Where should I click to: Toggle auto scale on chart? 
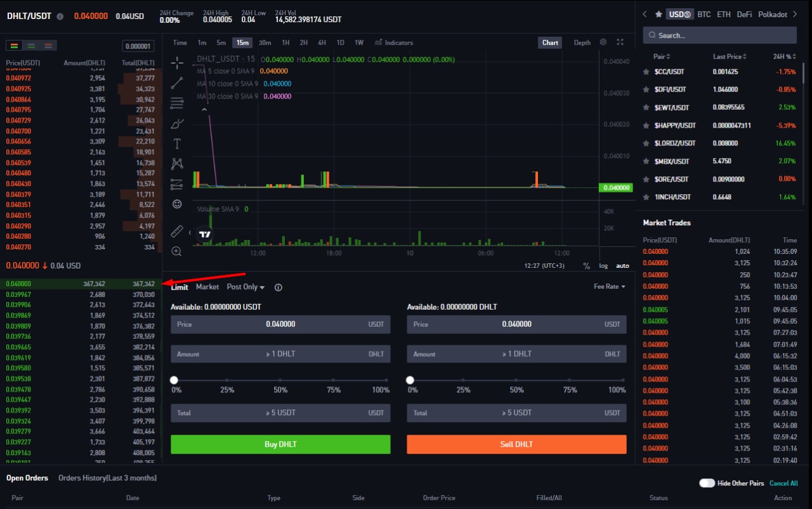(622, 265)
